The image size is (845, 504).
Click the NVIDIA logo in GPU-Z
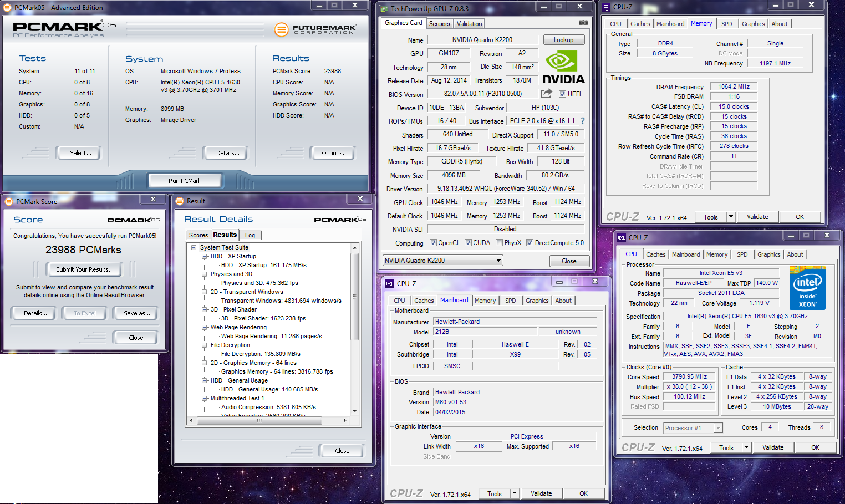pyautogui.click(x=563, y=68)
